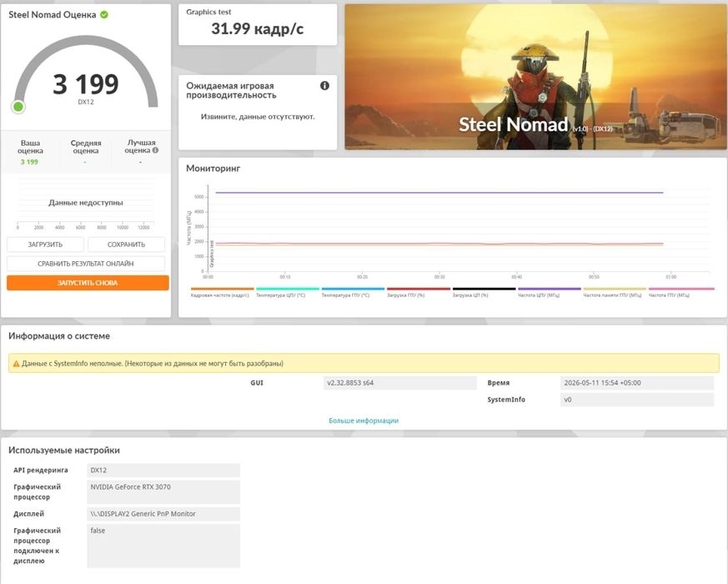Viewport: 728px width, 584px height.
Task: Open СРАВНИТЬ РЕЗУЛЬТАТ ОНЛАЙН
Action: [86, 264]
